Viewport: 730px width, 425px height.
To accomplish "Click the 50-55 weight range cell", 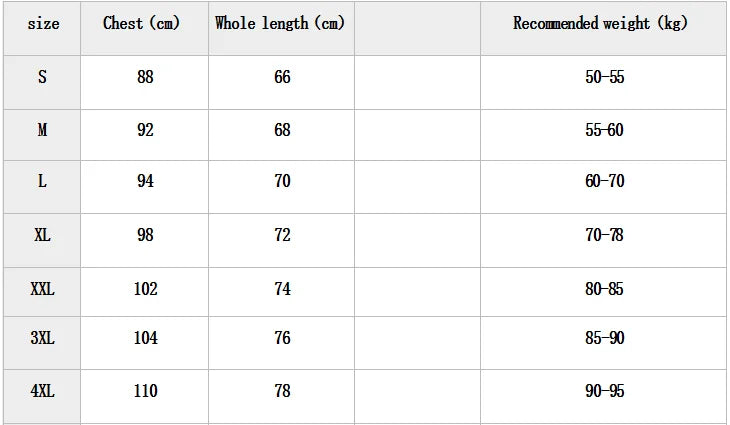I will [604, 77].
